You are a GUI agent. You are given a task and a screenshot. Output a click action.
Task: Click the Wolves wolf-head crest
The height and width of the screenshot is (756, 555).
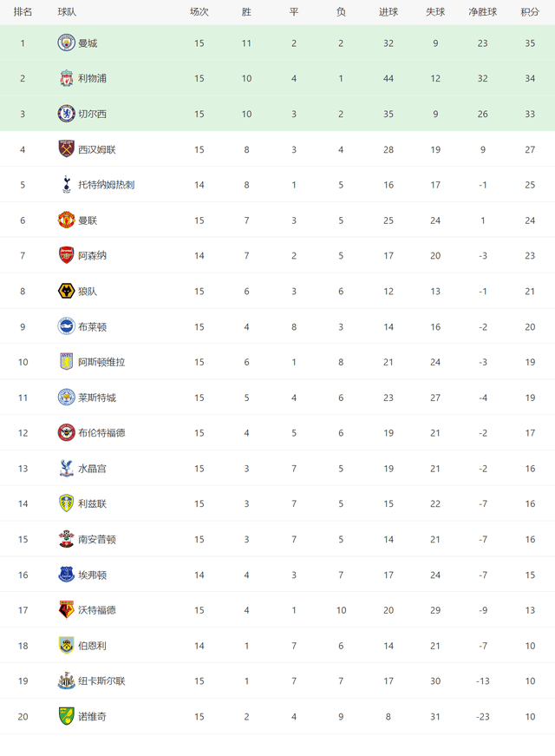(x=67, y=291)
